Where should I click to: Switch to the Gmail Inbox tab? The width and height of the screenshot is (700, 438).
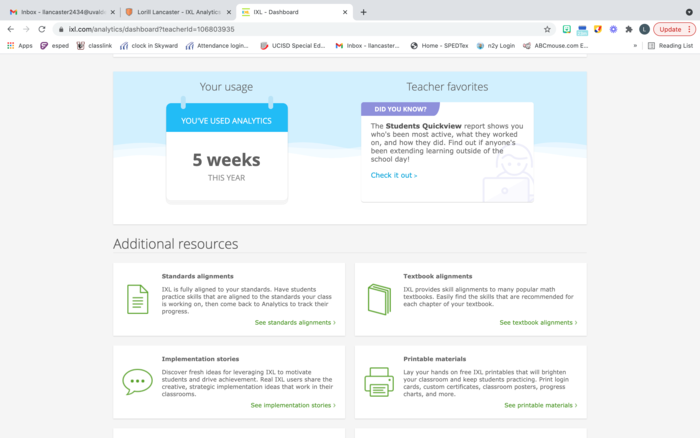tap(55, 12)
